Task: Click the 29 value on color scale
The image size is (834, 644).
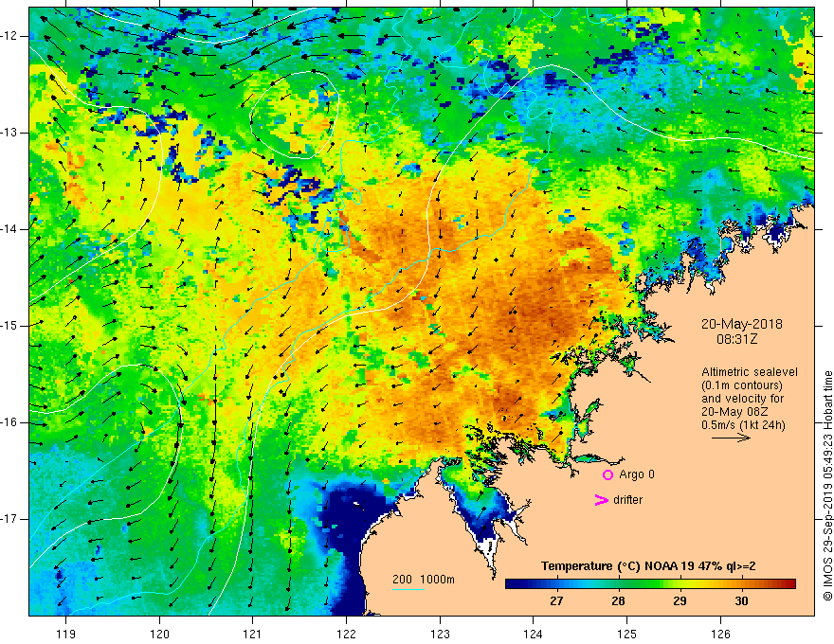Action: tap(680, 601)
